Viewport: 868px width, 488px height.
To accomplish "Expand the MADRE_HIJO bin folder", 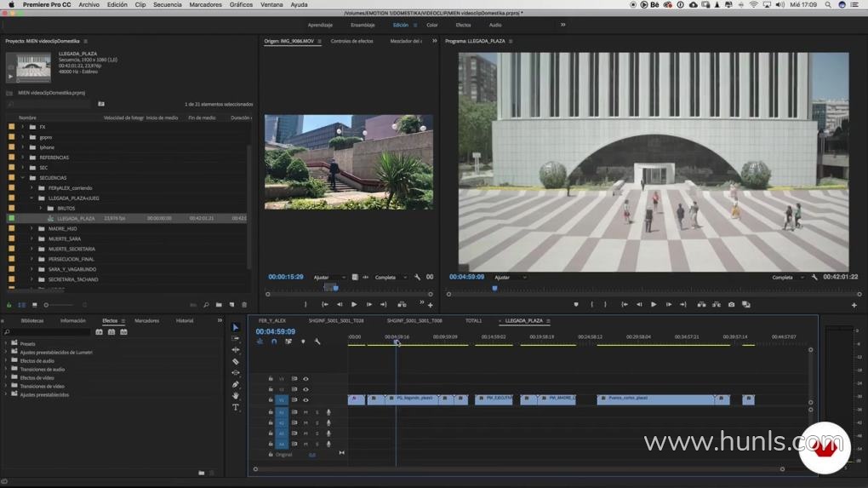I will pos(31,228).
